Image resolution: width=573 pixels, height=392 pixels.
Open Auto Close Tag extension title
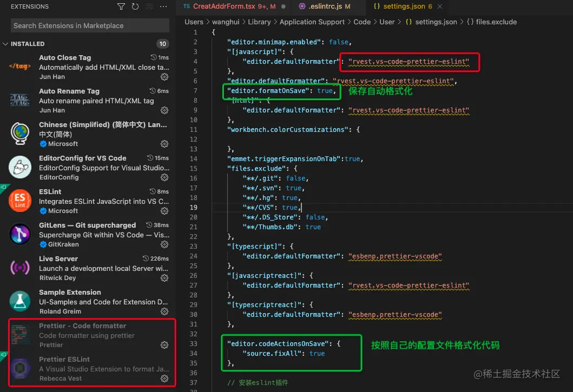pos(65,58)
